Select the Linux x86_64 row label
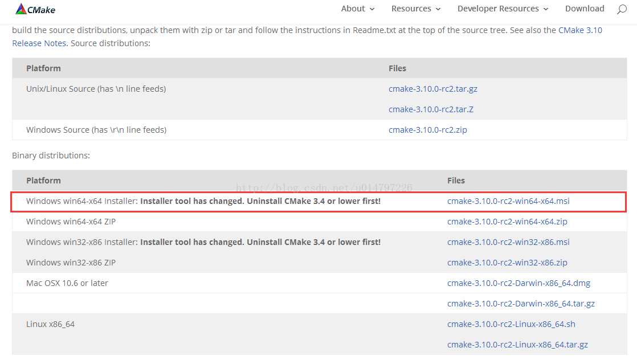This screenshot has height=364, width=637. (x=50, y=324)
